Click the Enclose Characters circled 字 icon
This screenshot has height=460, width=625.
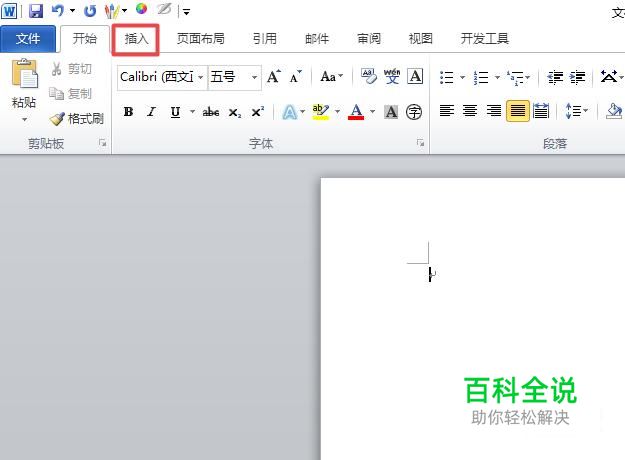(414, 112)
